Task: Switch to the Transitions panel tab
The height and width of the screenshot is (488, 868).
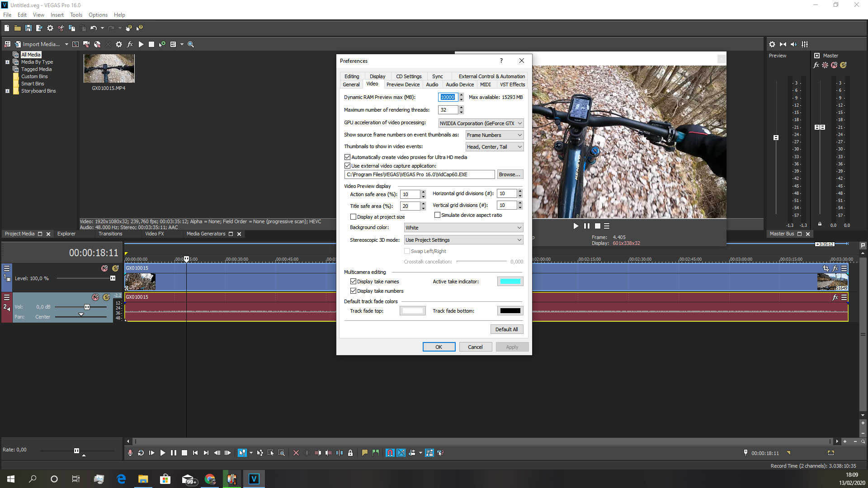Action: click(110, 234)
